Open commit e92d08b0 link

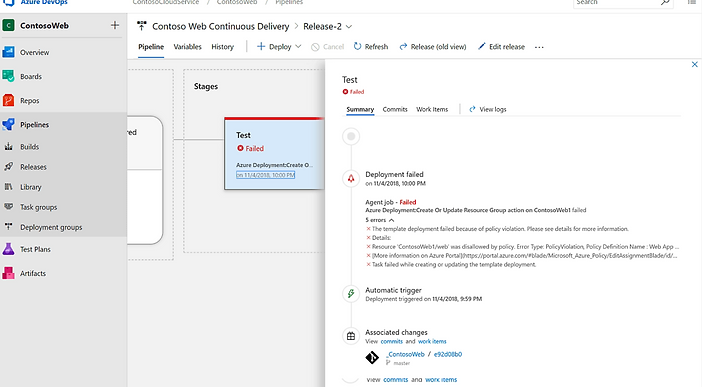click(448, 354)
